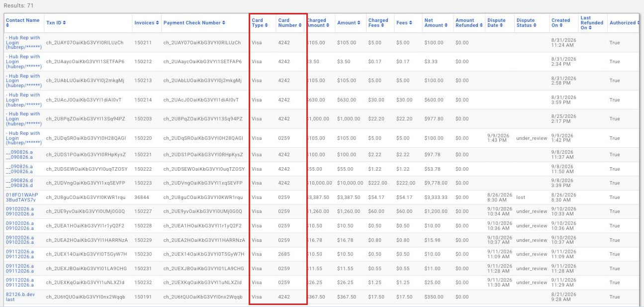Click Payment Check Number ch_2UDVngOaiKbG3VYI1xqSEVFP
644x307 pixels.
203,183
